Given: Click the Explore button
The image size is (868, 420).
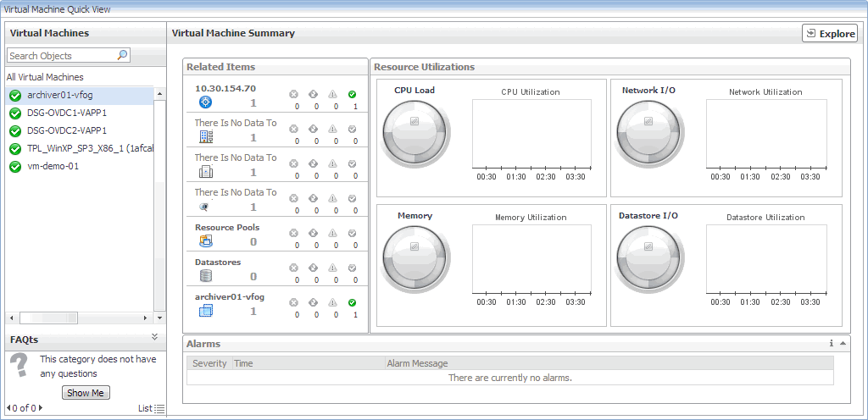Looking at the screenshot, I should pyautogui.click(x=830, y=33).
